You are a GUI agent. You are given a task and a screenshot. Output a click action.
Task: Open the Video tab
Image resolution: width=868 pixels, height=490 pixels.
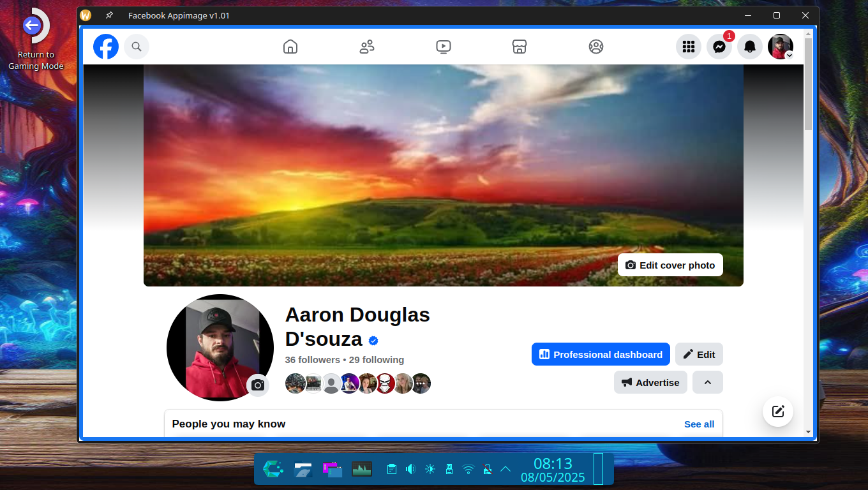tap(444, 47)
